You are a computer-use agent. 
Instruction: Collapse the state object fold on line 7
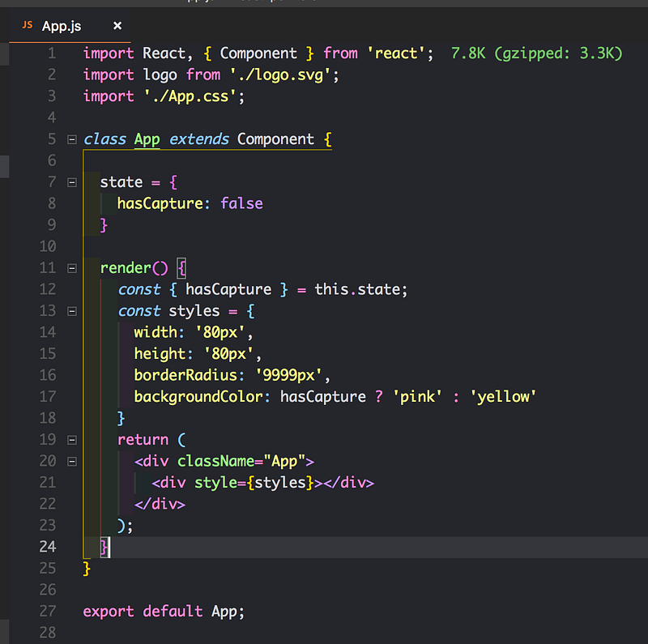[72, 182]
